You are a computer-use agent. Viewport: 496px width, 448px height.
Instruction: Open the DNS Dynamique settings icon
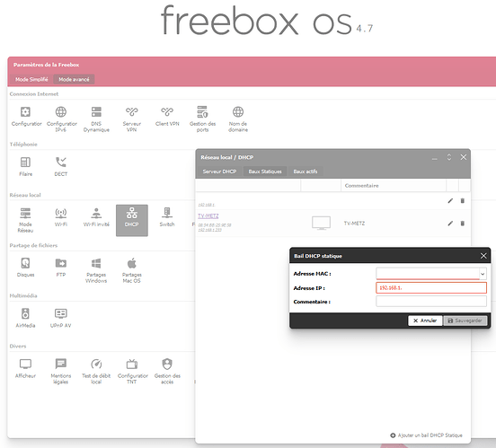click(x=96, y=119)
